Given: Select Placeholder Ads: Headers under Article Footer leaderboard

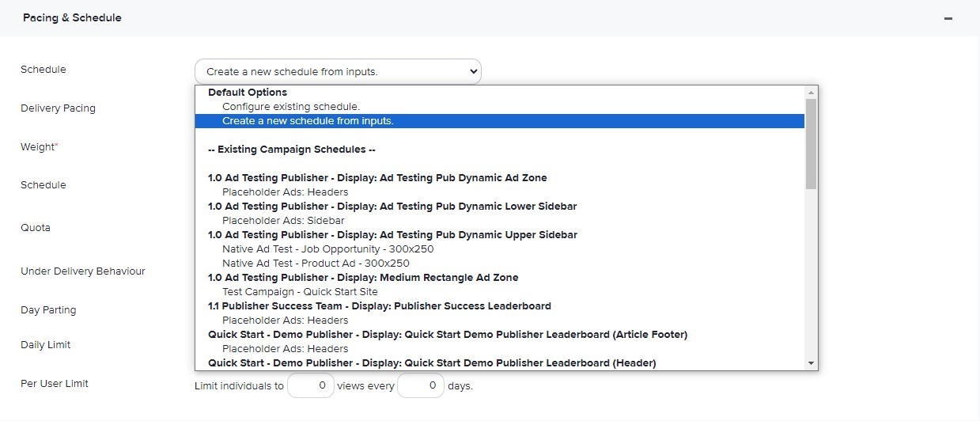Looking at the screenshot, I should coord(285,349).
